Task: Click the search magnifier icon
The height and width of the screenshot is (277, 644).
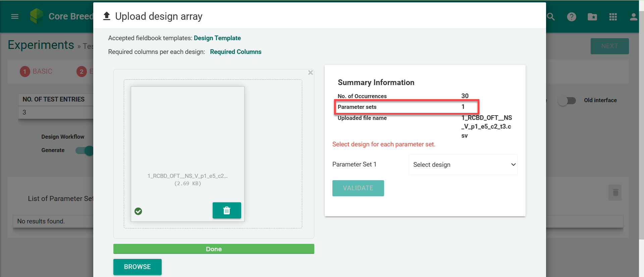Action: pos(551,16)
